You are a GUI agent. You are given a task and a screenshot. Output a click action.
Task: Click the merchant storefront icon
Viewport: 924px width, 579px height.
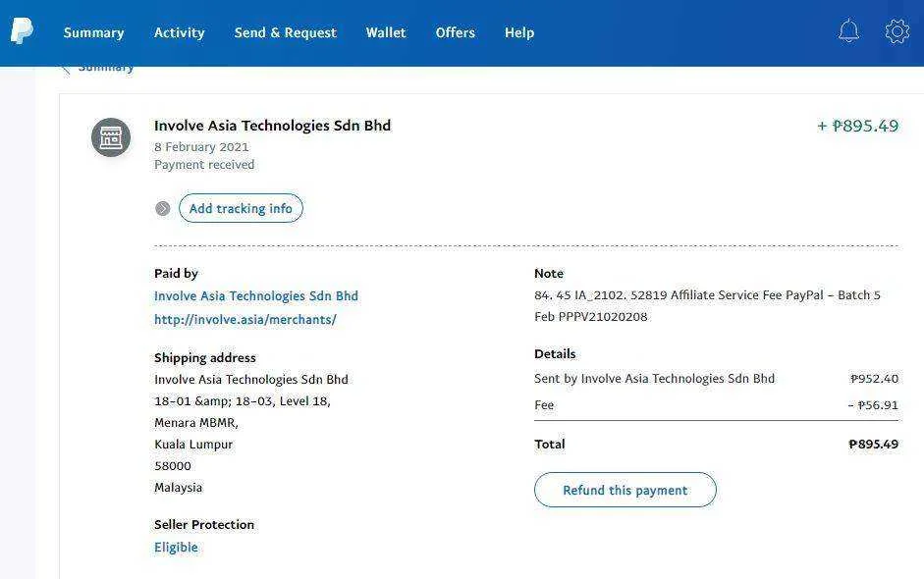click(x=111, y=137)
